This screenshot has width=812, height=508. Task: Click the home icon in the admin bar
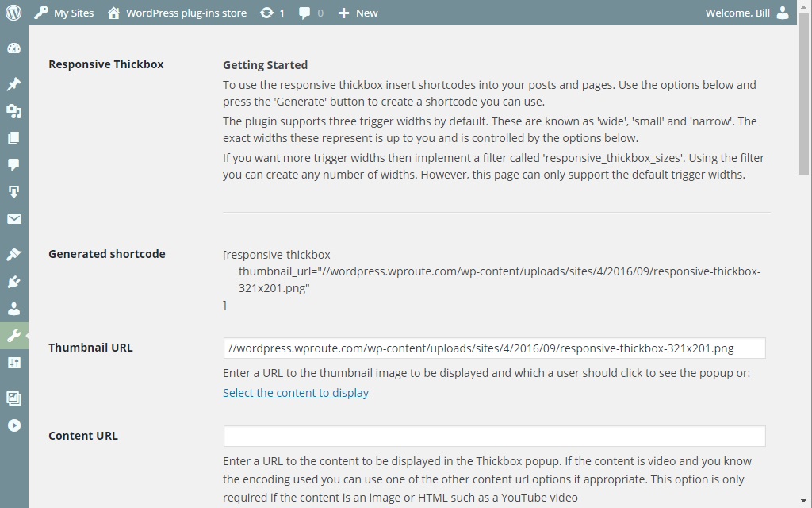(x=113, y=13)
